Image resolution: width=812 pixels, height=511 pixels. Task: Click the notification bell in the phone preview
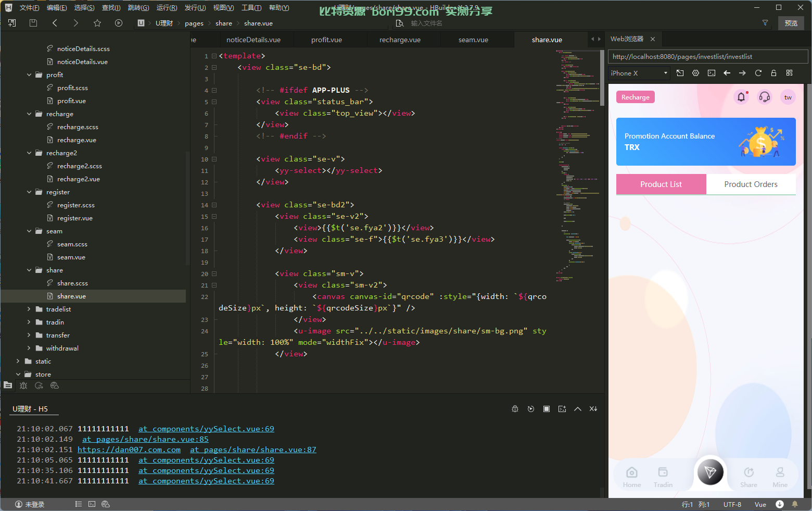tap(741, 97)
